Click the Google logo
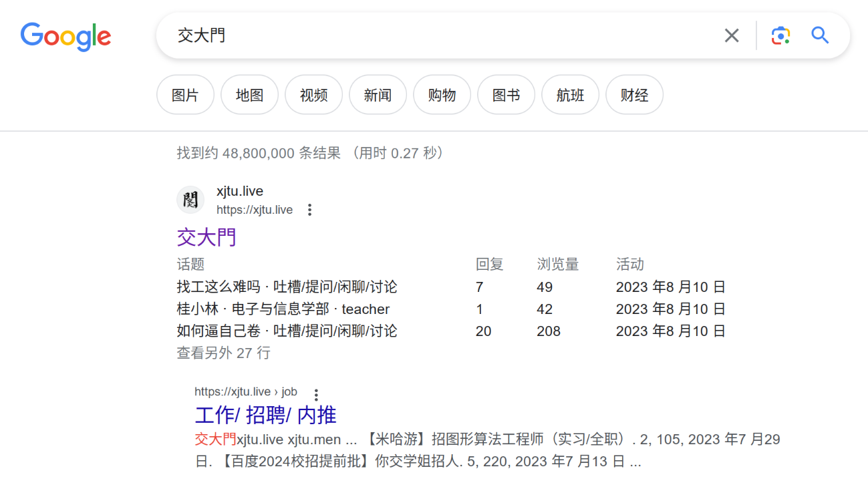The height and width of the screenshot is (489, 868). (65, 37)
